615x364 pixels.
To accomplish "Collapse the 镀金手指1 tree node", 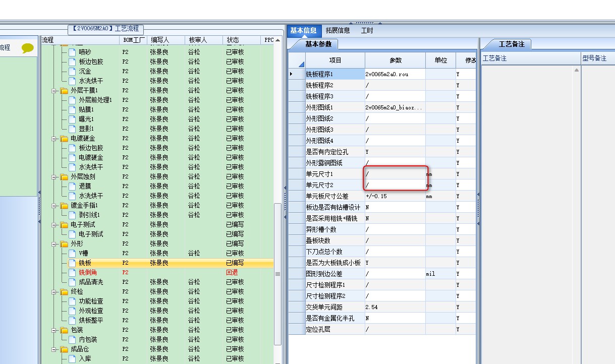I will [54, 206].
